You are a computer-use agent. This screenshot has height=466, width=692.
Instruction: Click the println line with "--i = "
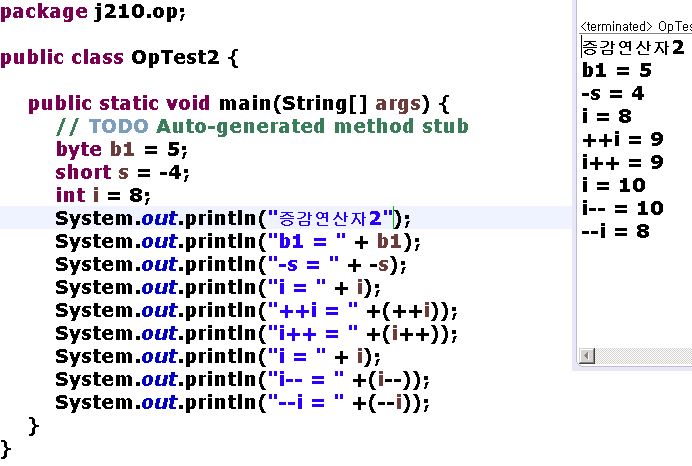[x=242, y=402]
